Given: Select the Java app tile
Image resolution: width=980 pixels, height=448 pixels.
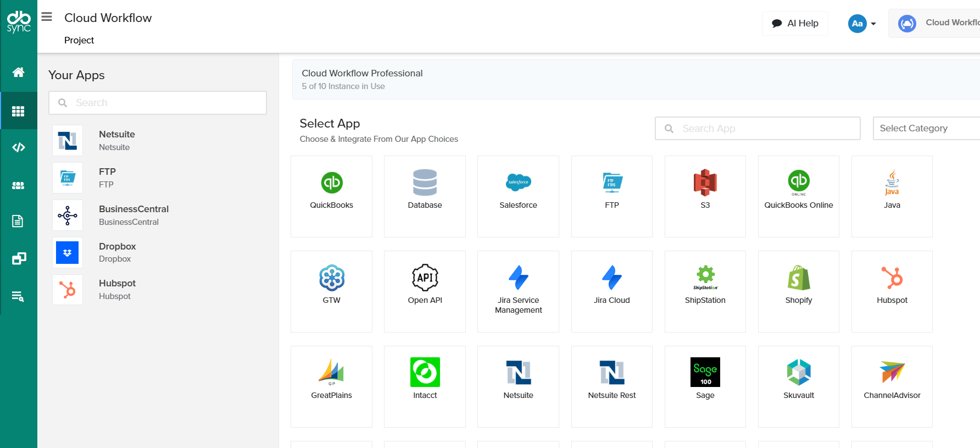Looking at the screenshot, I should (892, 196).
